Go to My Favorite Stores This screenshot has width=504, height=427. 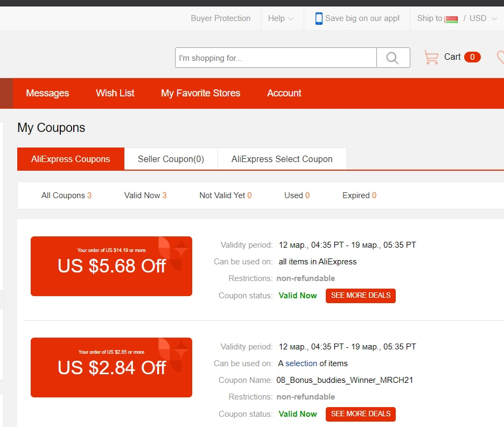(200, 93)
